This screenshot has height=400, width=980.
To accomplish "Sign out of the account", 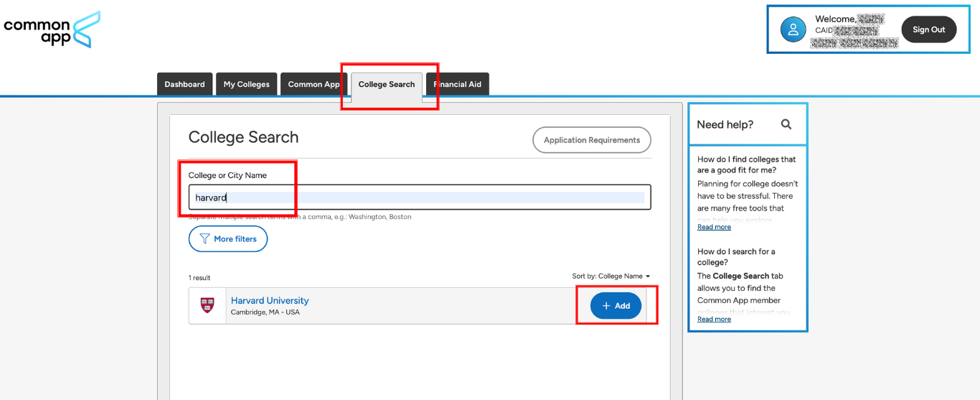I will point(929,29).
